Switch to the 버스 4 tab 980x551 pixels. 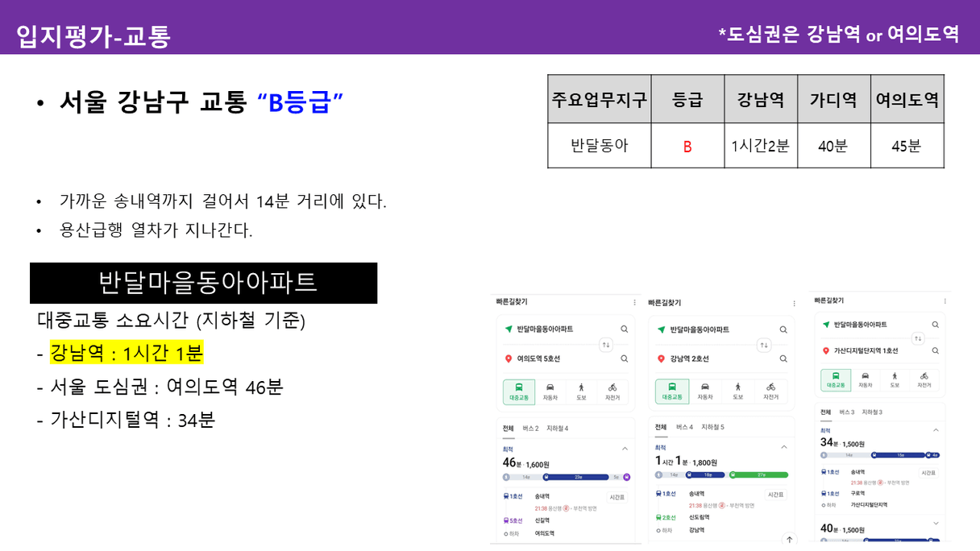[x=685, y=427]
